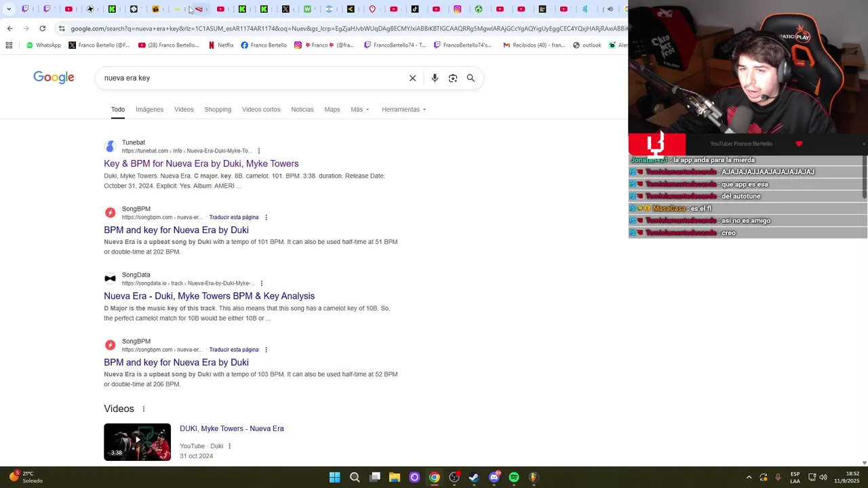
Task: Open Discord from the taskbar
Action: pos(494,477)
